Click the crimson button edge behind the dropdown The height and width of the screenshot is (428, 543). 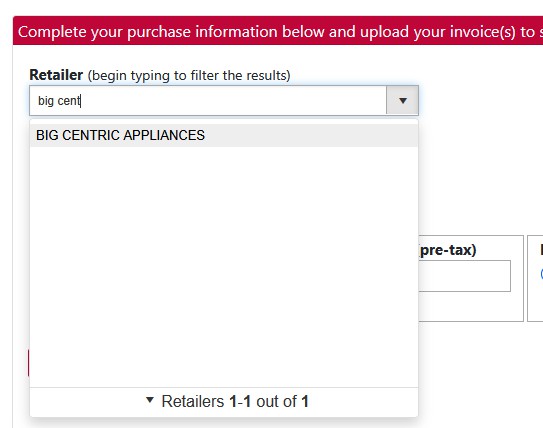point(29,363)
